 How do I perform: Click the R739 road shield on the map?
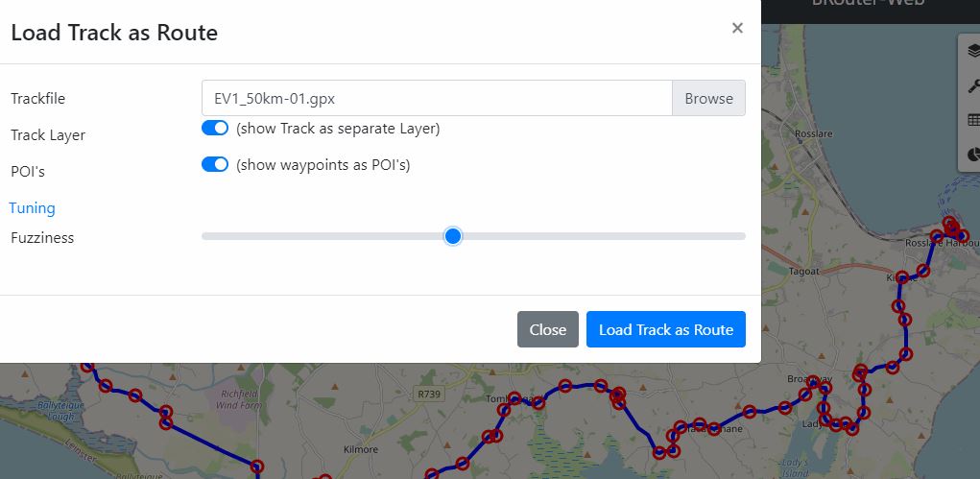427,394
